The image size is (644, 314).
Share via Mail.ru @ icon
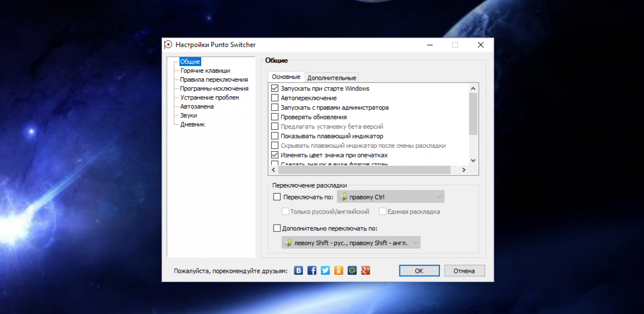(x=352, y=271)
